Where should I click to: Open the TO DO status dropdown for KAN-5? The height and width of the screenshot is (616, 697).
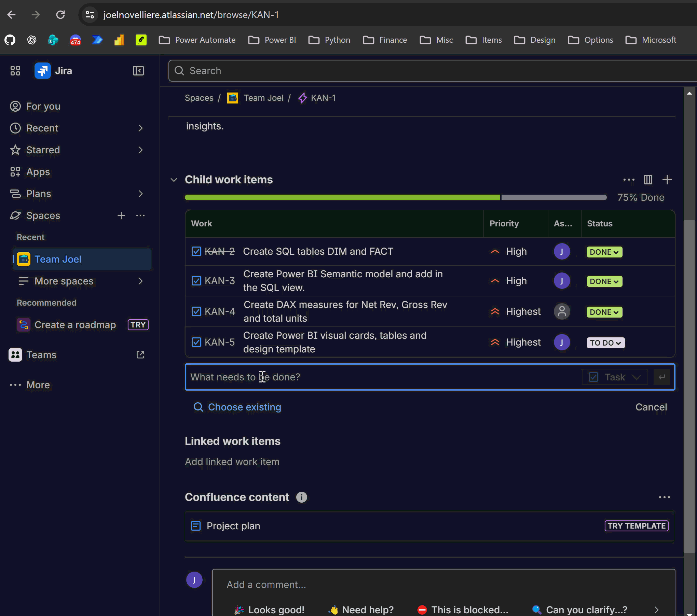(x=605, y=343)
